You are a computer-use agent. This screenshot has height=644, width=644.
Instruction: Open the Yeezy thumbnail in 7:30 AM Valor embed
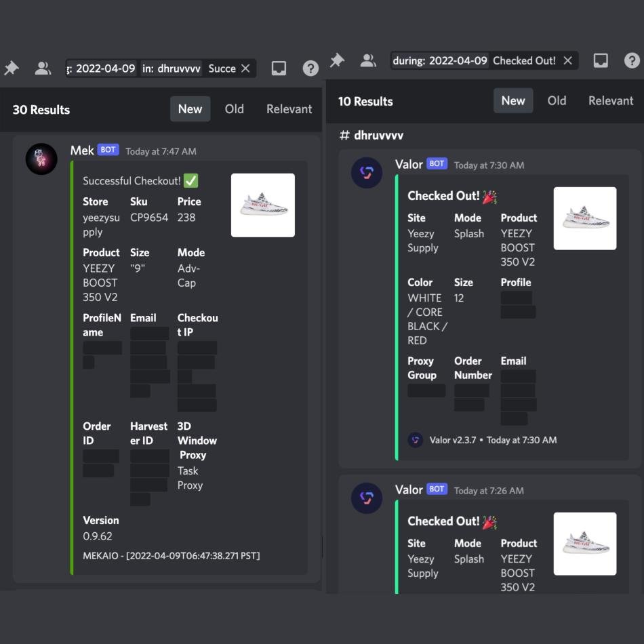[585, 218]
